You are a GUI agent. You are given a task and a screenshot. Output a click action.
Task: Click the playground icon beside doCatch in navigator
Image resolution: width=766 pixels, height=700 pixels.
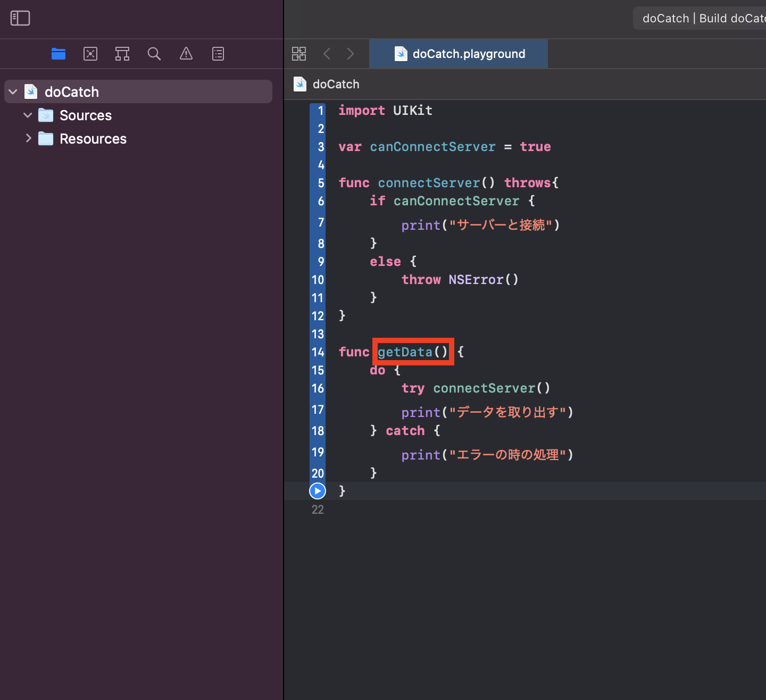31,92
